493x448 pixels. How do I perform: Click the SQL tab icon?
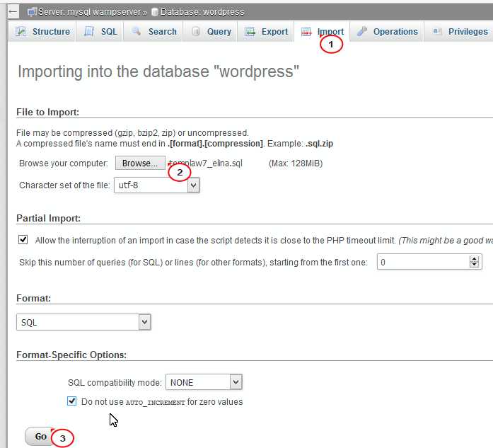click(89, 31)
